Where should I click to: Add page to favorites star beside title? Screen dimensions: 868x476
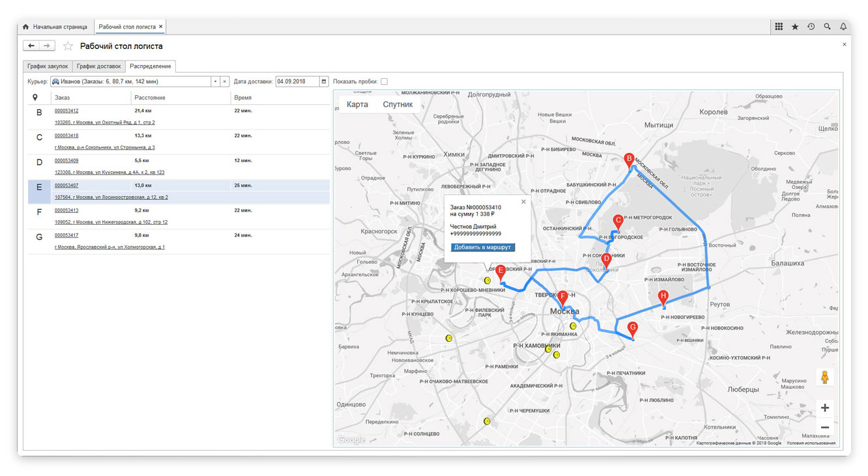[x=68, y=46]
